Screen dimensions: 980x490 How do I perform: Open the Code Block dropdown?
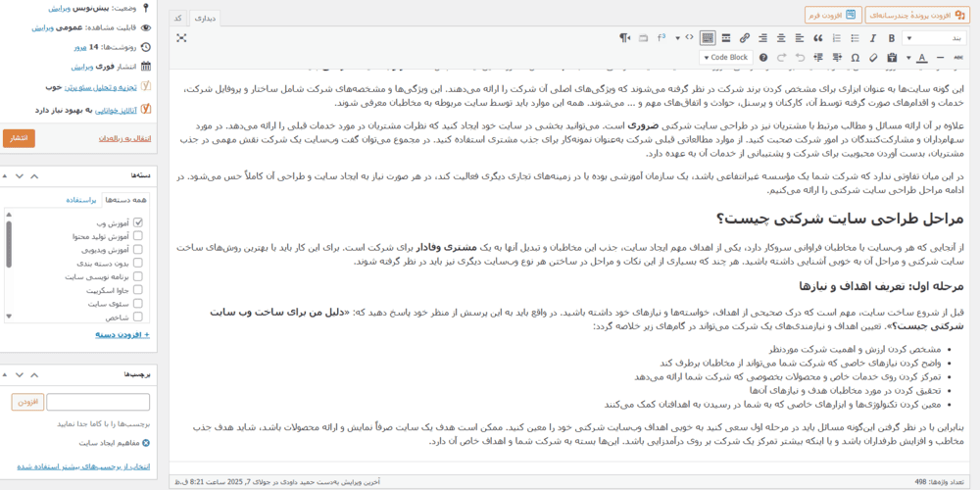726,58
